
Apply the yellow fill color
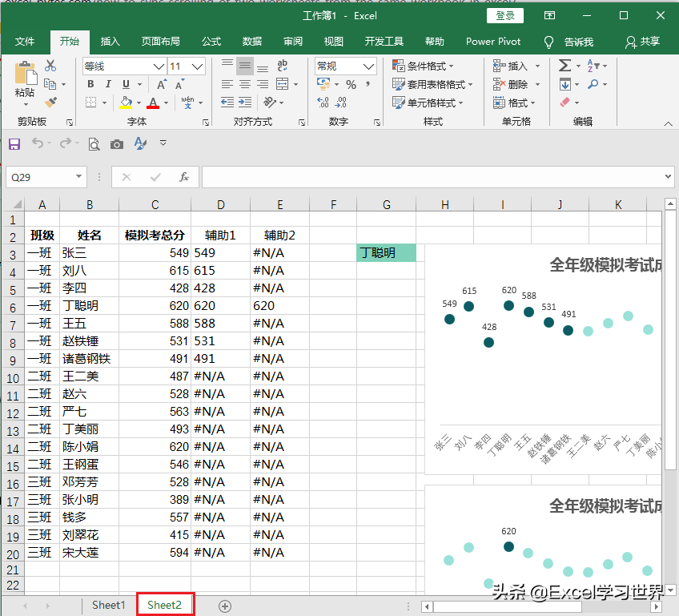pyautogui.click(x=126, y=103)
